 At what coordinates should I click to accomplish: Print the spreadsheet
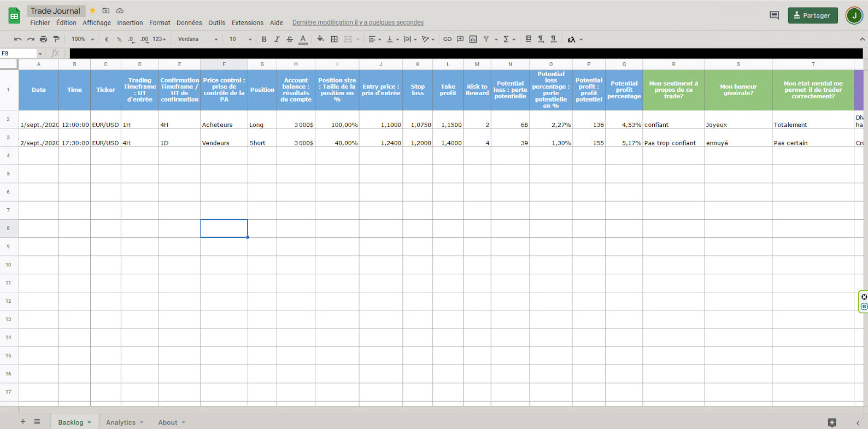pyautogui.click(x=44, y=39)
